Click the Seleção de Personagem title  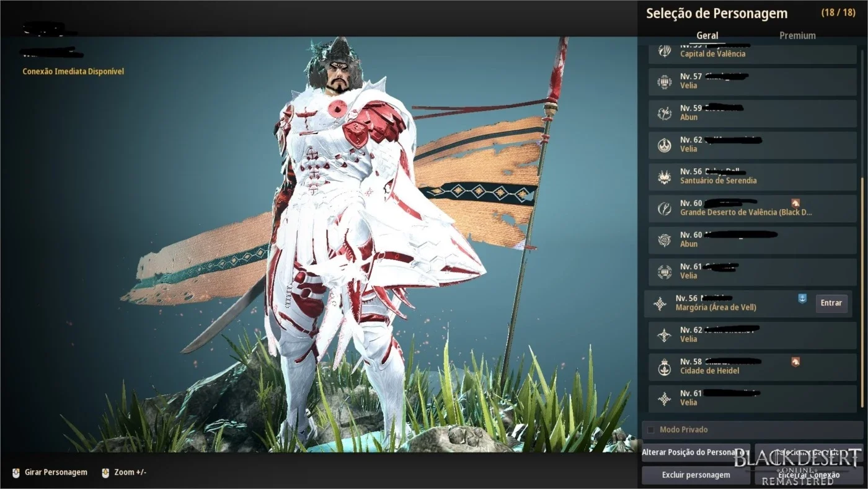click(717, 13)
